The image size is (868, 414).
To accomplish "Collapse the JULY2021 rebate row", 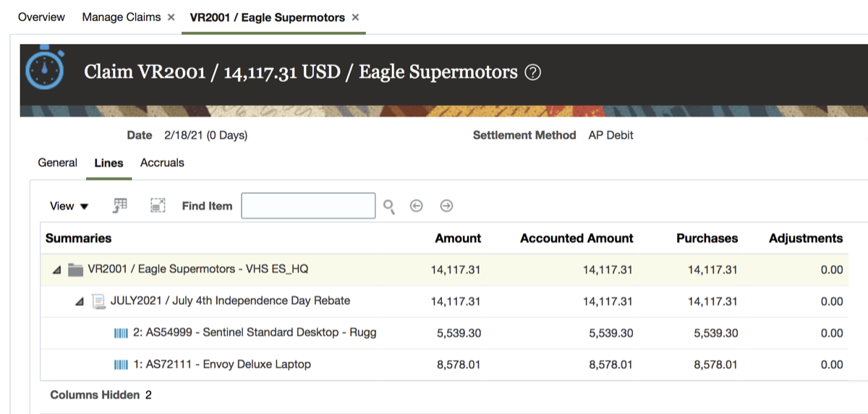I will coord(80,302).
